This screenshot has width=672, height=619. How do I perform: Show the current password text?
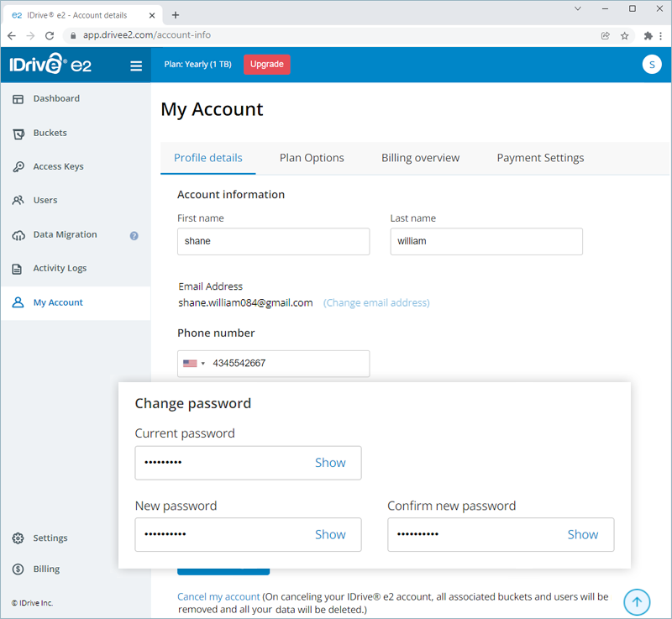coord(330,462)
